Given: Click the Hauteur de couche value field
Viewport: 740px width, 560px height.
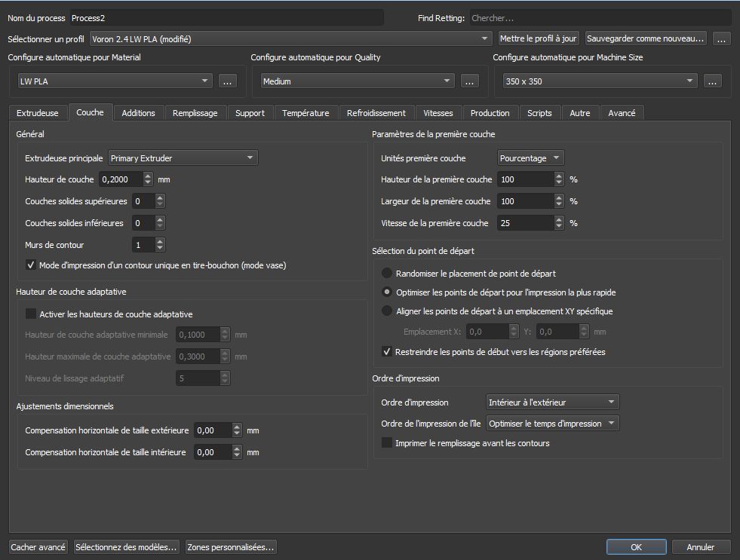Looking at the screenshot, I should pos(121,179).
